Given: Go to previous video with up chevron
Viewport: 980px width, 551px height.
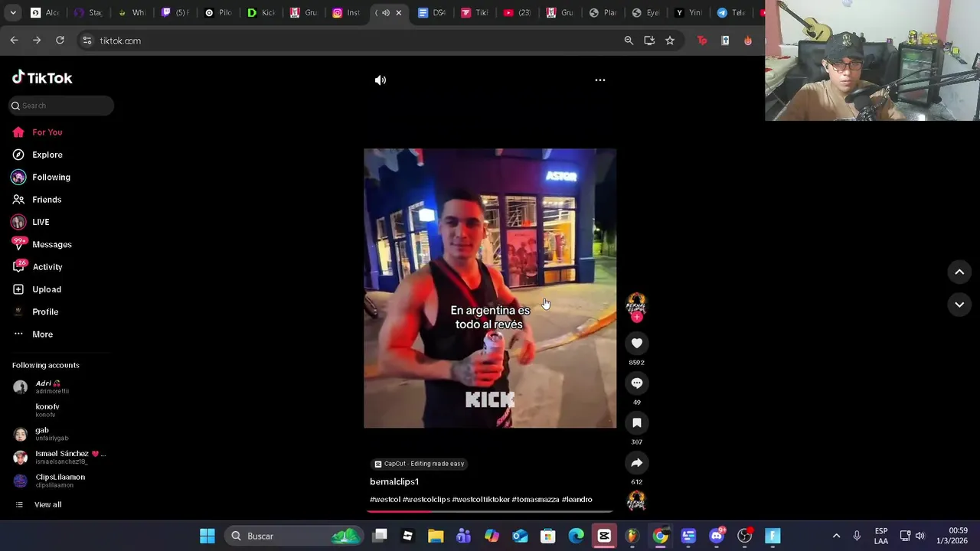Looking at the screenshot, I should pyautogui.click(x=959, y=272).
